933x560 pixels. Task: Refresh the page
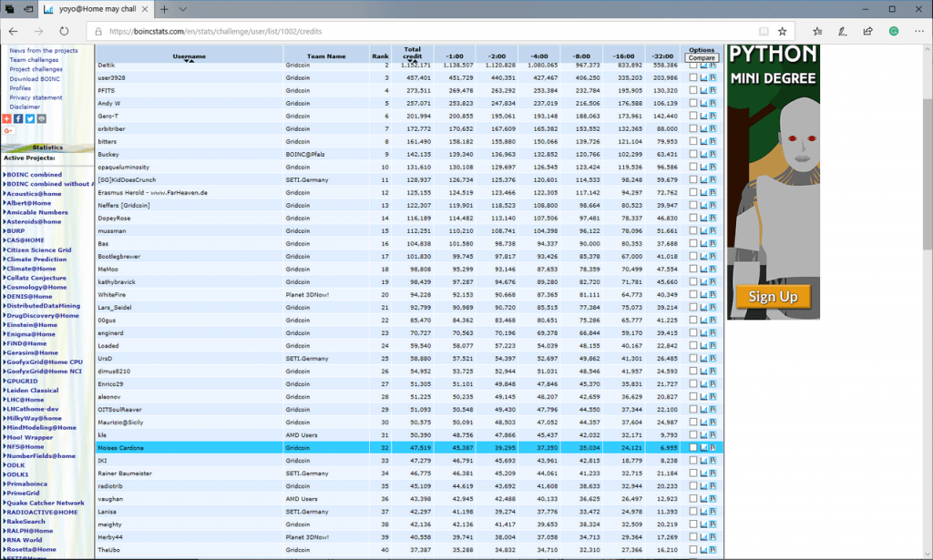point(64,32)
